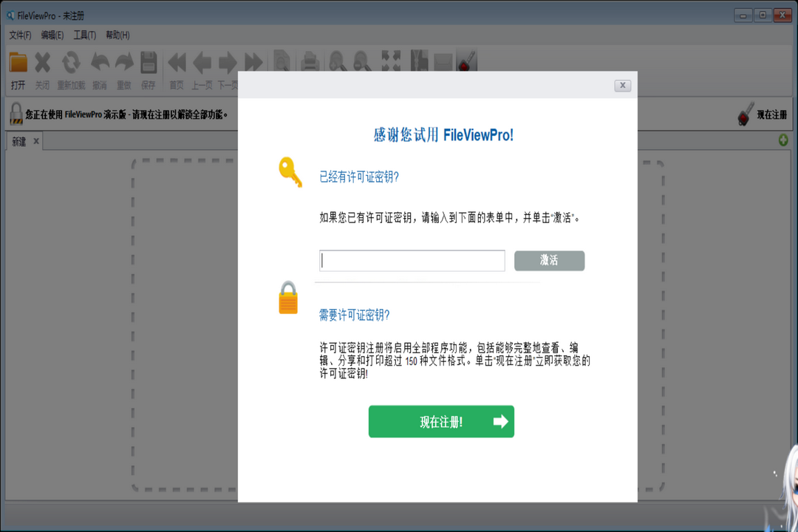Click the 激活 activation button

pyautogui.click(x=549, y=260)
